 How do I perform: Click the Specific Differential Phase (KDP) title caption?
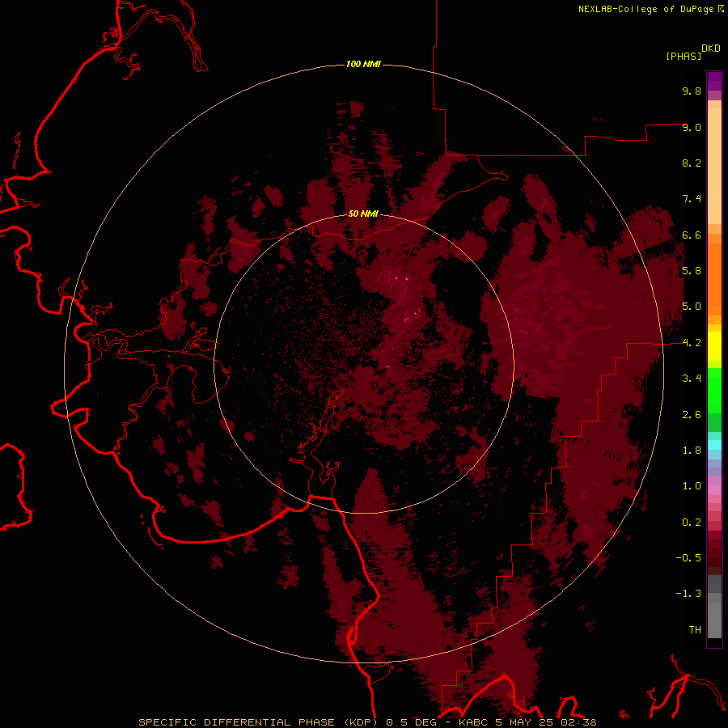258,722
